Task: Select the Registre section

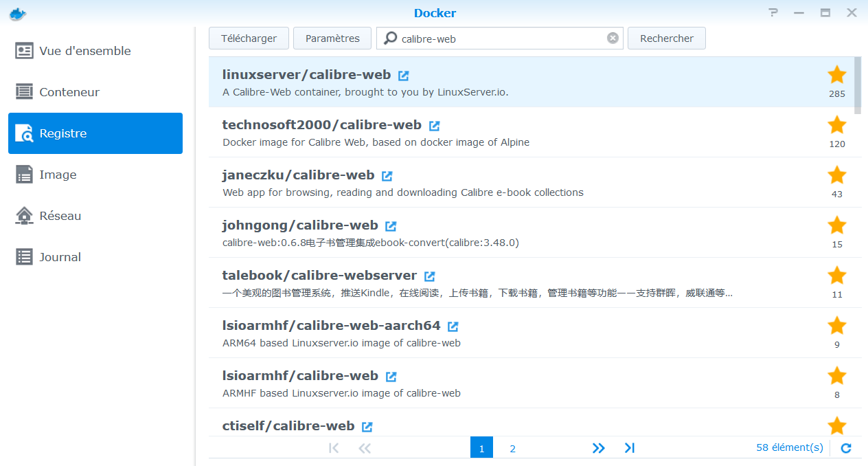Action: [x=95, y=133]
